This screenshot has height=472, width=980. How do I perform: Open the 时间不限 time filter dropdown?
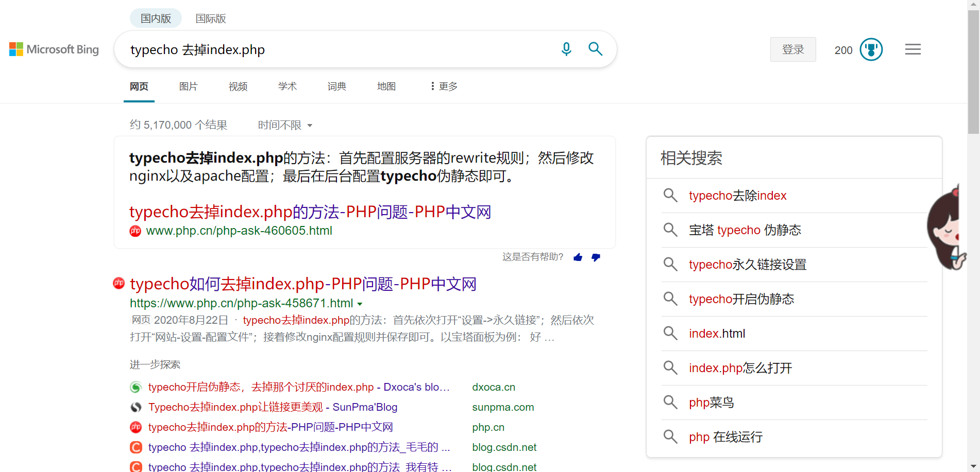(285, 125)
